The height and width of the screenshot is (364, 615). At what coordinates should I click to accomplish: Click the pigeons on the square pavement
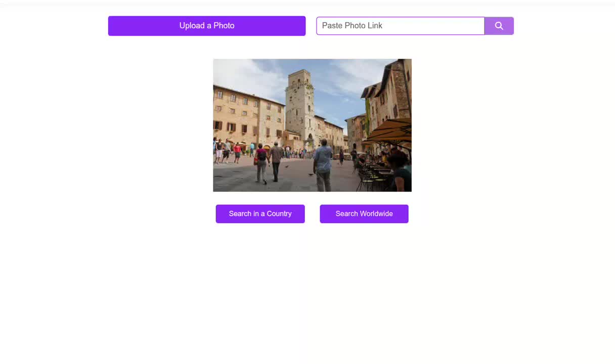click(286, 166)
